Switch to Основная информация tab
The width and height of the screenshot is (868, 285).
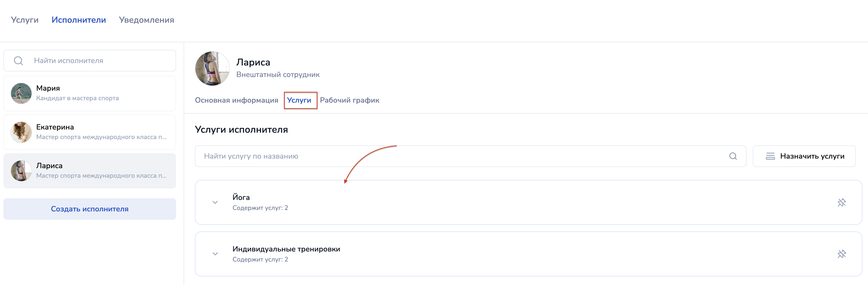click(x=236, y=100)
